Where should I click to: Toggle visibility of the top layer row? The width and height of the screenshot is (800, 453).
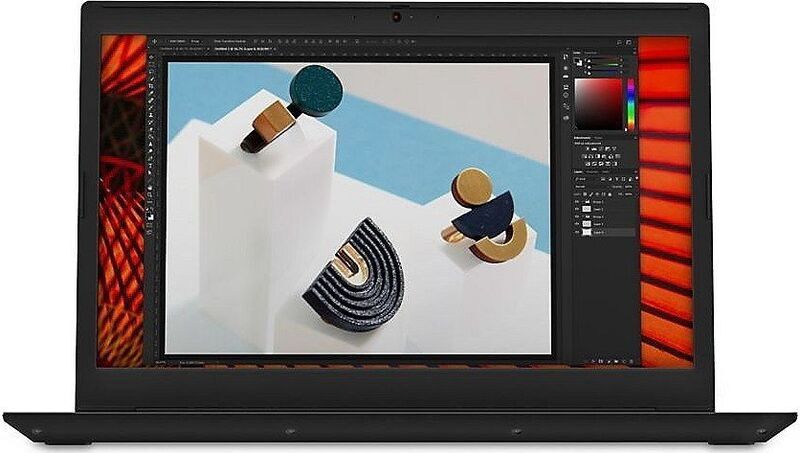pyautogui.click(x=577, y=202)
